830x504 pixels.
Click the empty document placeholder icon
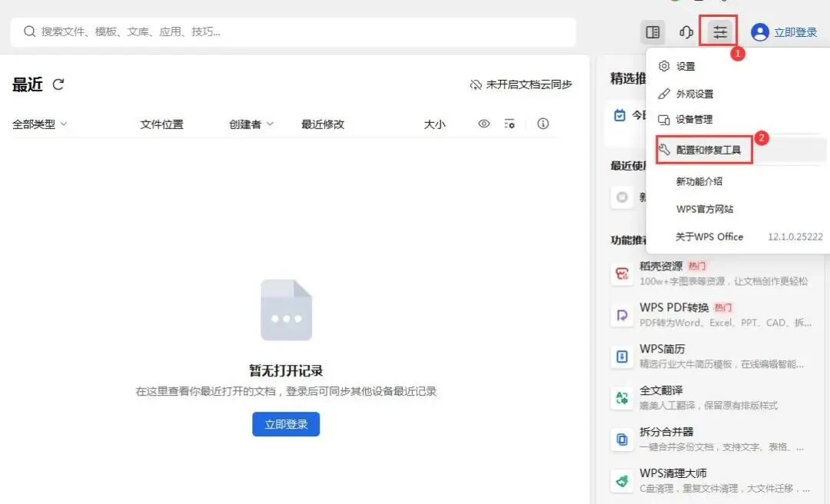click(287, 310)
